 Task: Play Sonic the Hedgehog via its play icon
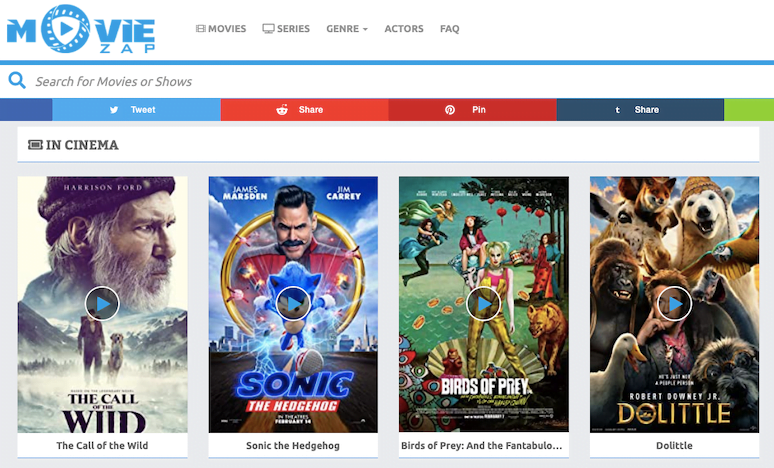coord(293,304)
